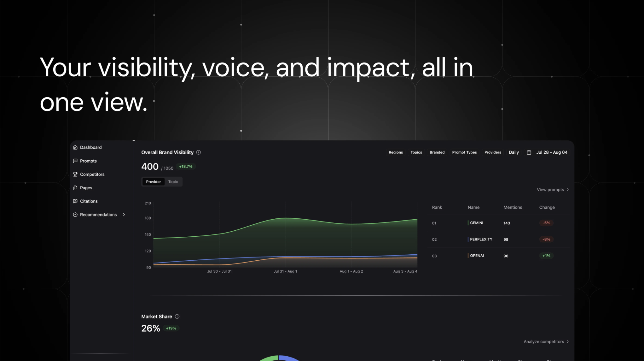This screenshot has width=644, height=361.
Task: Click info icon next to Market Share
Action: [x=177, y=317]
